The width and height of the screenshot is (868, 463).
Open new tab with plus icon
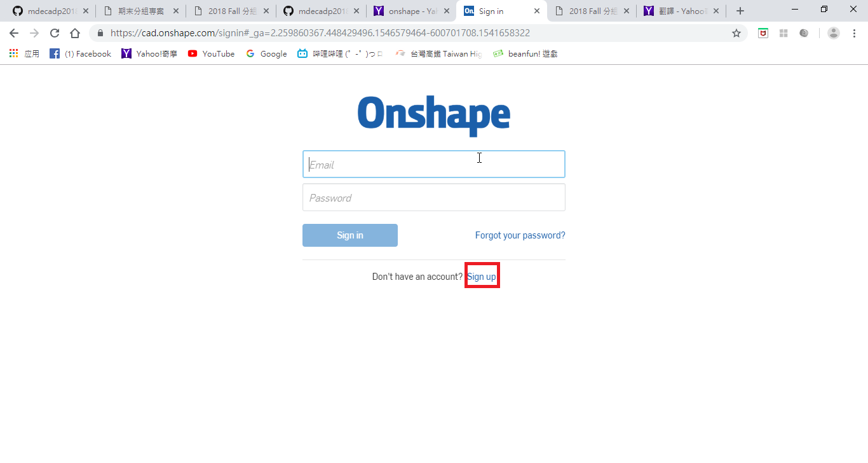pyautogui.click(x=740, y=11)
